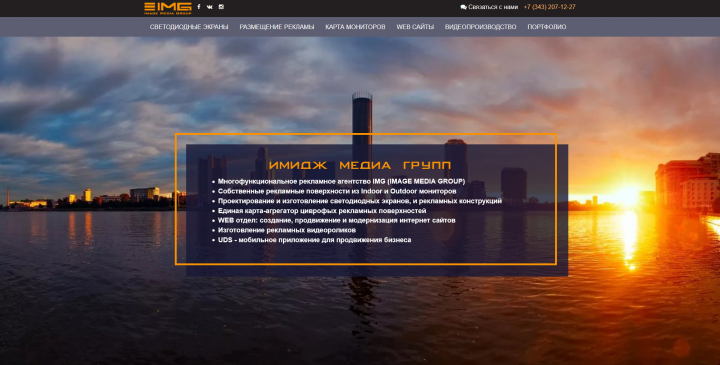Click the line WEB отдел: создание, продвижение
Viewport: 720px width, 365px height.
click(x=337, y=220)
